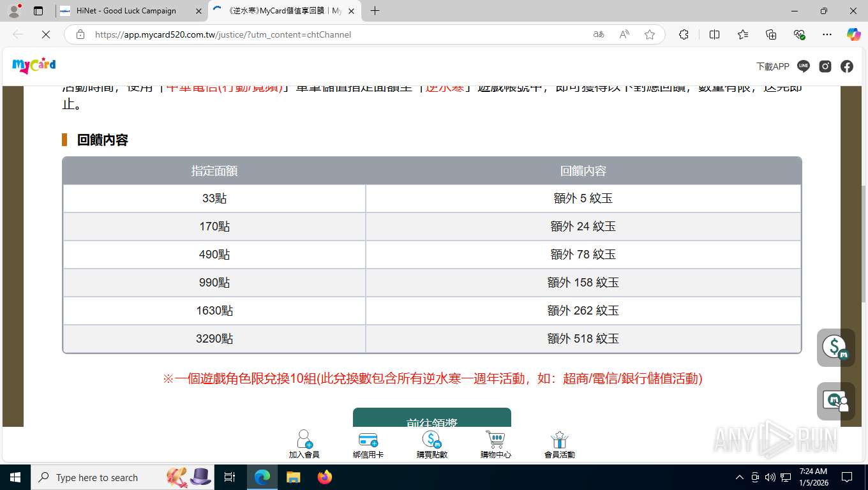Open 購買點數 in bottom bar

[x=432, y=444]
